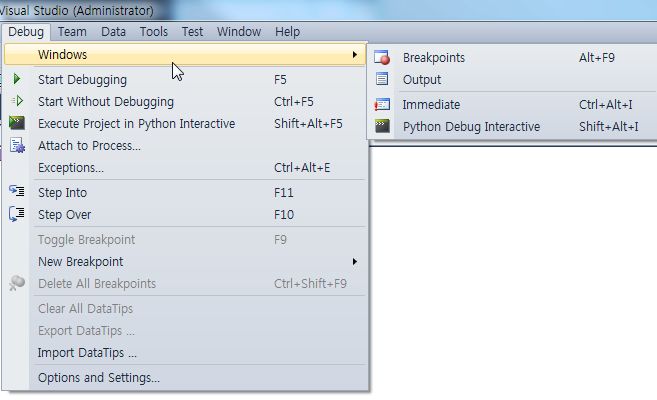Open the Window menu
This screenshot has height=400, width=657.
[x=239, y=32]
